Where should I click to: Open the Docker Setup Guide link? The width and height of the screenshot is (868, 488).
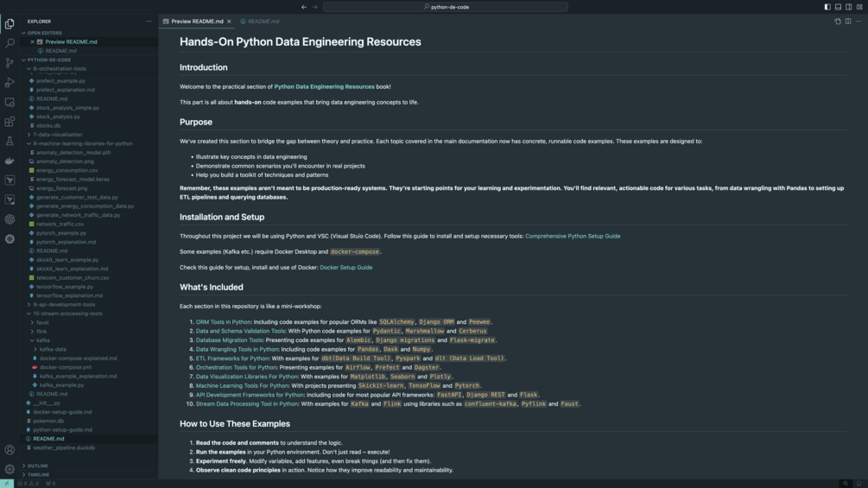346,267
